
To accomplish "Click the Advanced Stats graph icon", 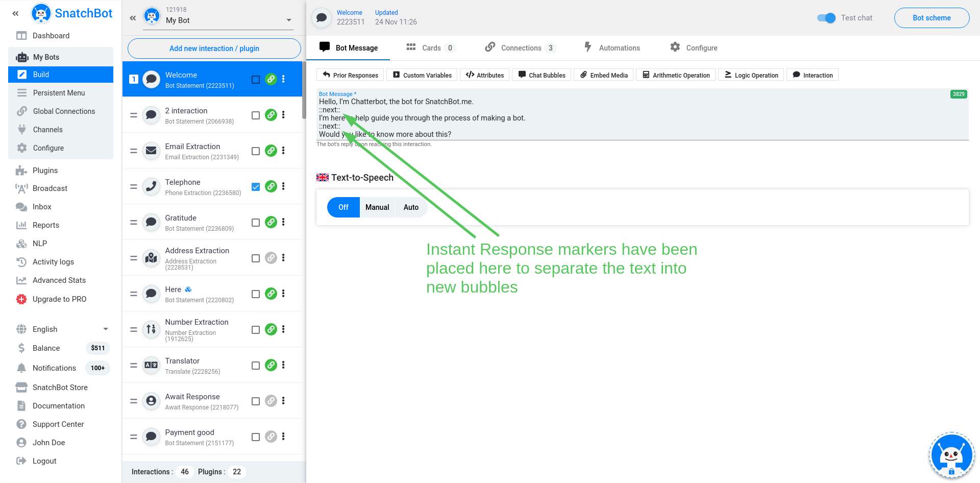I will (x=21, y=280).
